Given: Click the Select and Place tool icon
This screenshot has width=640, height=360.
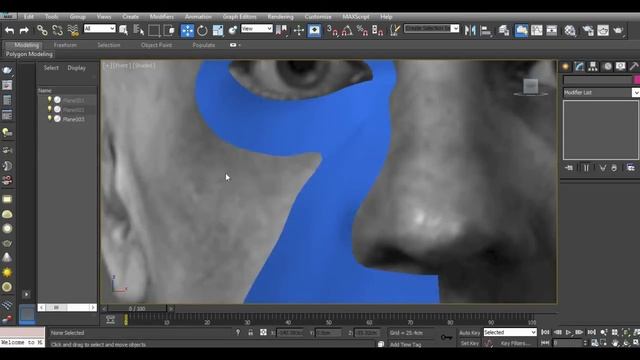Looking at the screenshot, I should pyautogui.click(x=233, y=31).
